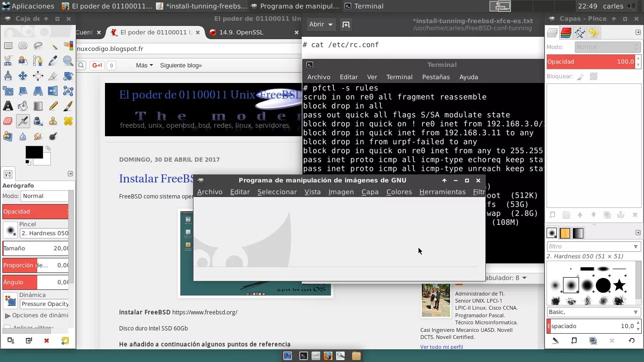Image resolution: width=644 pixels, height=362 pixels.
Task: Select the Pencil tool
Action: coord(53,106)
